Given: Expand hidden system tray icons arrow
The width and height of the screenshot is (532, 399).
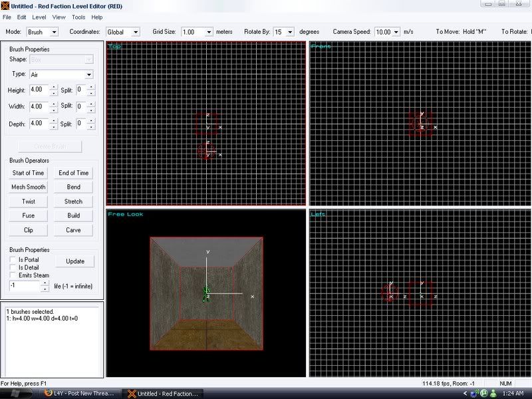Looking at the screenshot, I should (465, 394).
